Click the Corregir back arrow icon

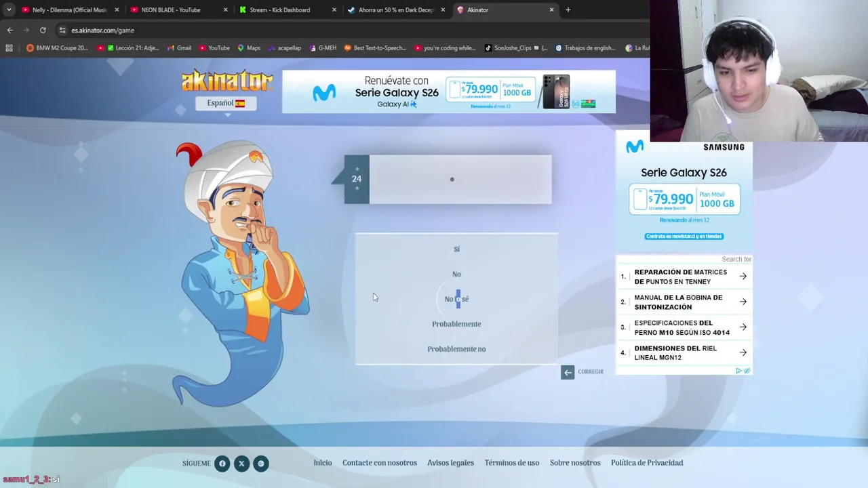[x=568, y=372]
